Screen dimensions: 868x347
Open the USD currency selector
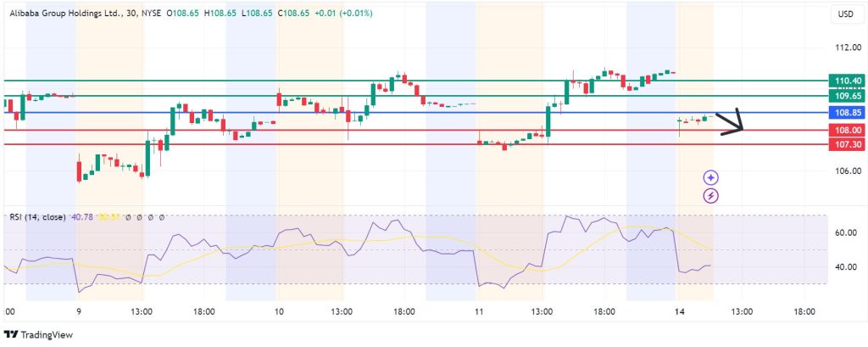click(846, 15)
